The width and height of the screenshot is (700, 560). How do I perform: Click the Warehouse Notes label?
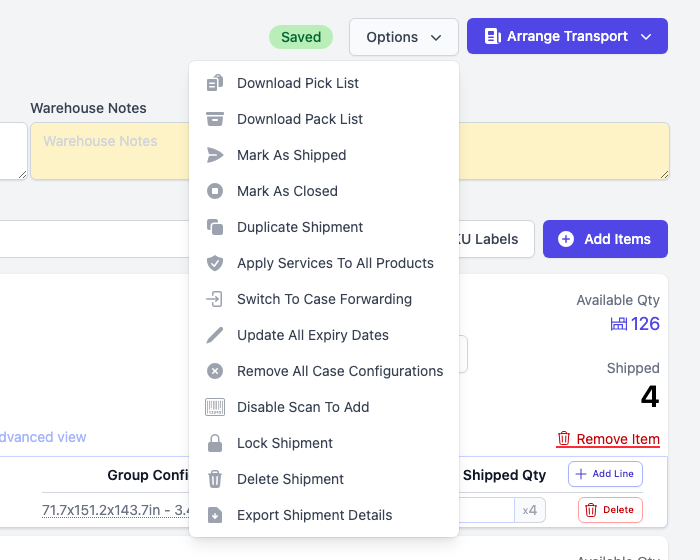[88, 108]
